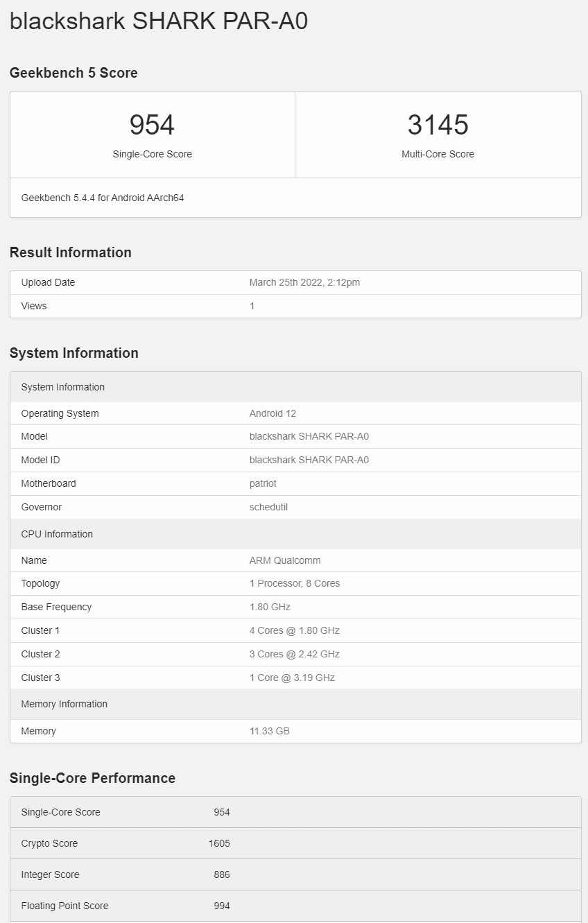Click the "Cluster 1" label
The height and width of the screenshot is (923, 588).
(41, 630)
